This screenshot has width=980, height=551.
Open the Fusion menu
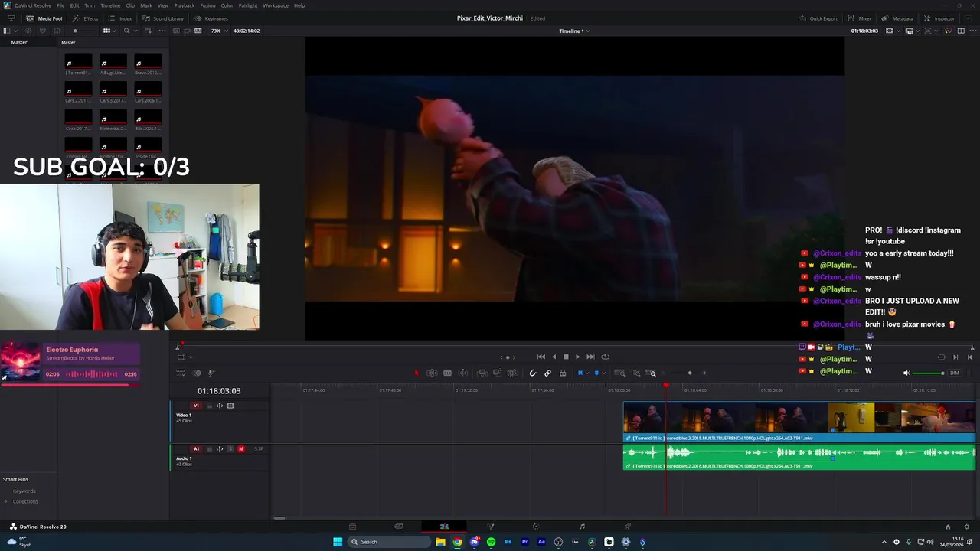[207, 5]
